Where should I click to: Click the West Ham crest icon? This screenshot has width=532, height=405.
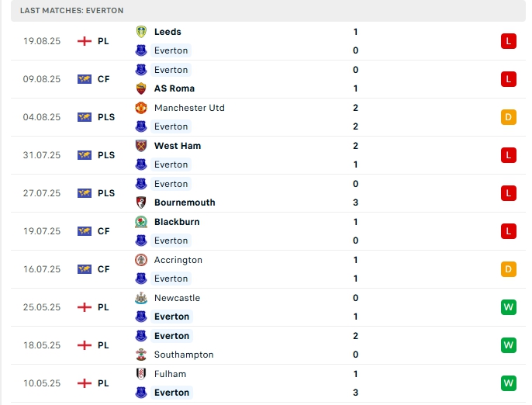coord(141,146)
